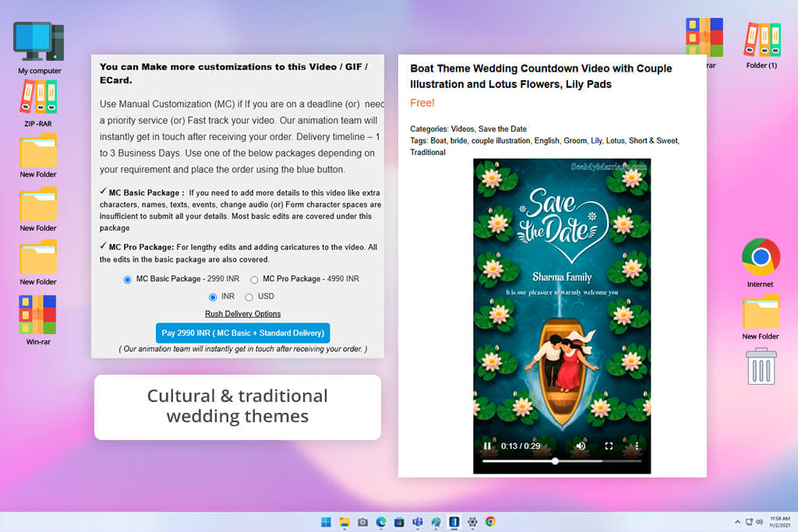Open volume control in the system tray

[x=759, y=522]
